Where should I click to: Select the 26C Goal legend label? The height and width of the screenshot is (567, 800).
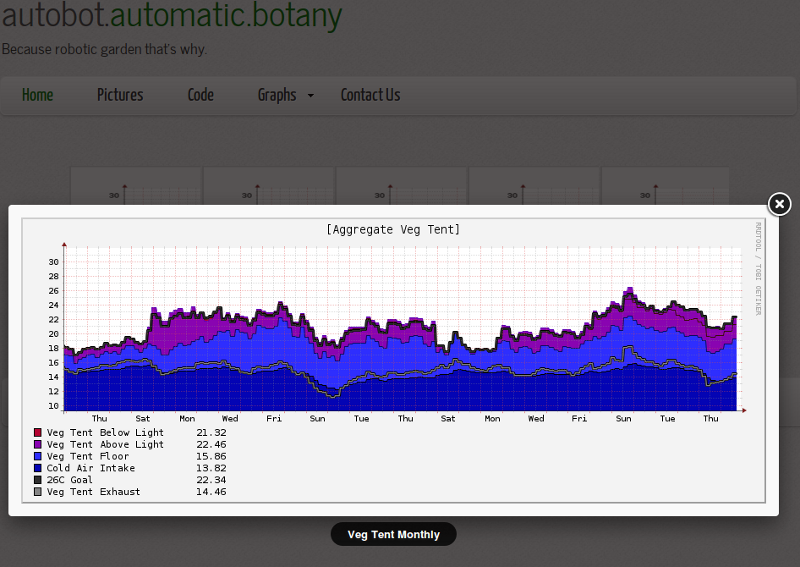[x=70, y=480]
